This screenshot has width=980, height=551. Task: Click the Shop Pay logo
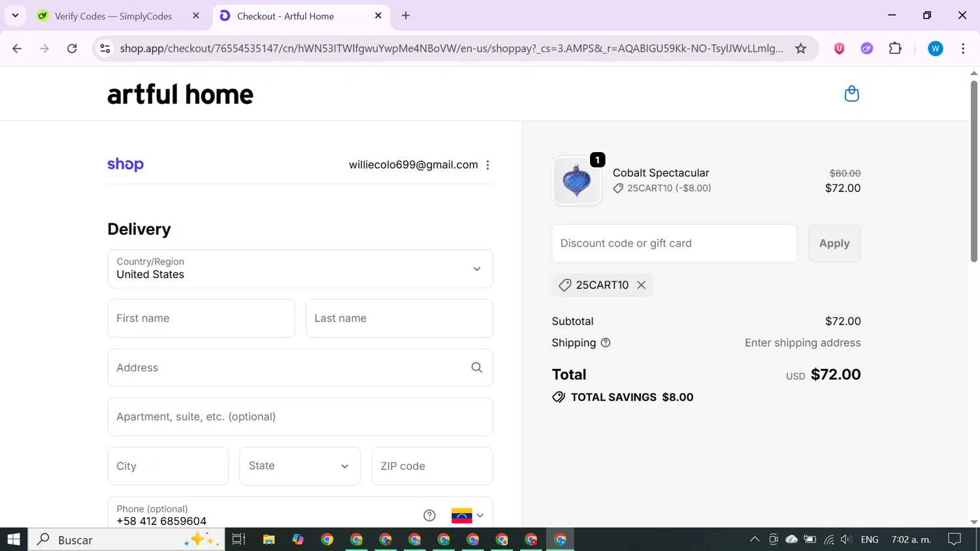(125, 165)
